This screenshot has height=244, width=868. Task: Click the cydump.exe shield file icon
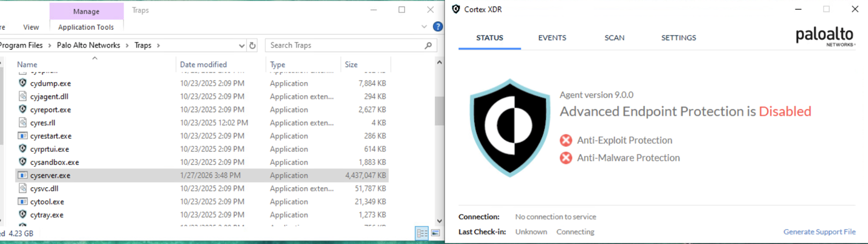point(22,83)
